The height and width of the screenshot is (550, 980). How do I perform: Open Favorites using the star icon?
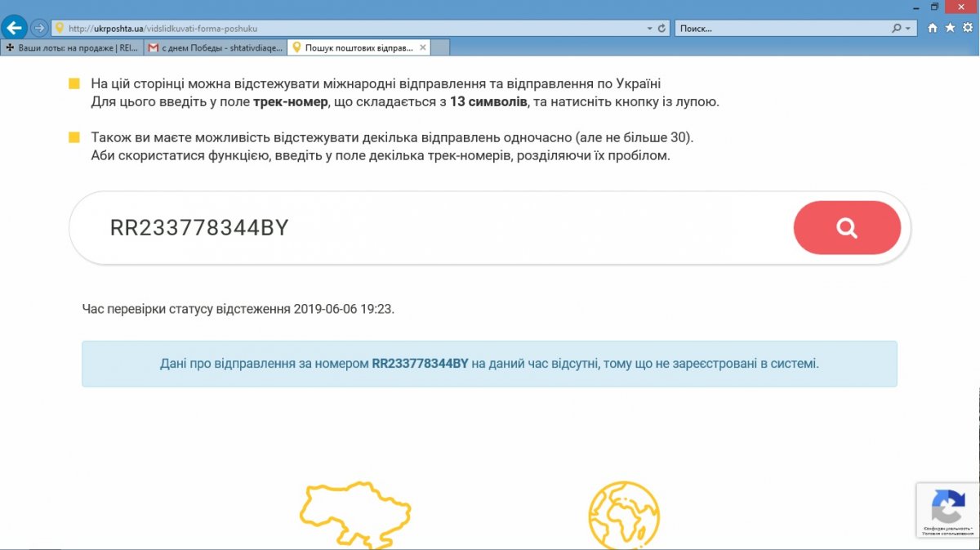[950, 28]
